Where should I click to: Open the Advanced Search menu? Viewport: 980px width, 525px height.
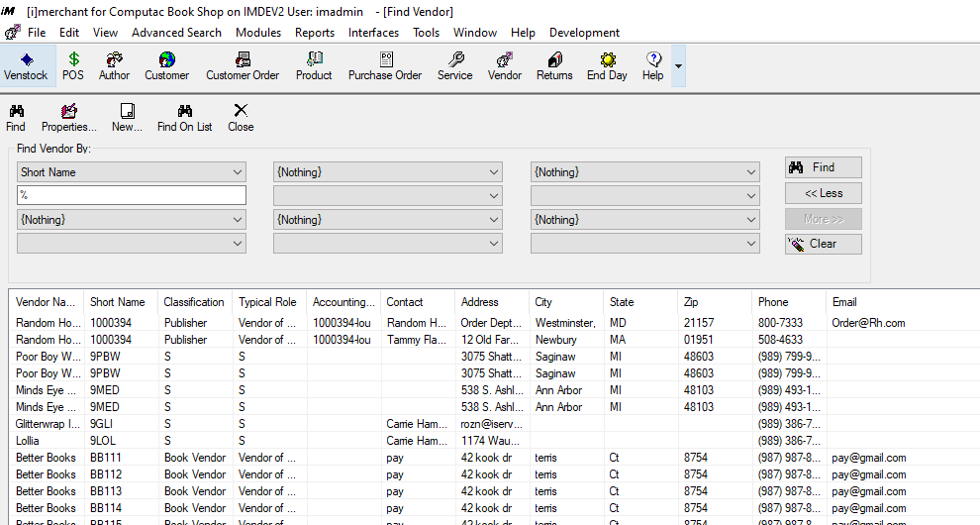tap(176, 33)
